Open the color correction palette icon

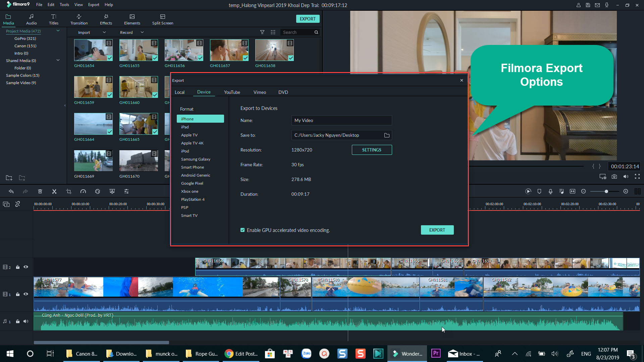tap(98, 191)
